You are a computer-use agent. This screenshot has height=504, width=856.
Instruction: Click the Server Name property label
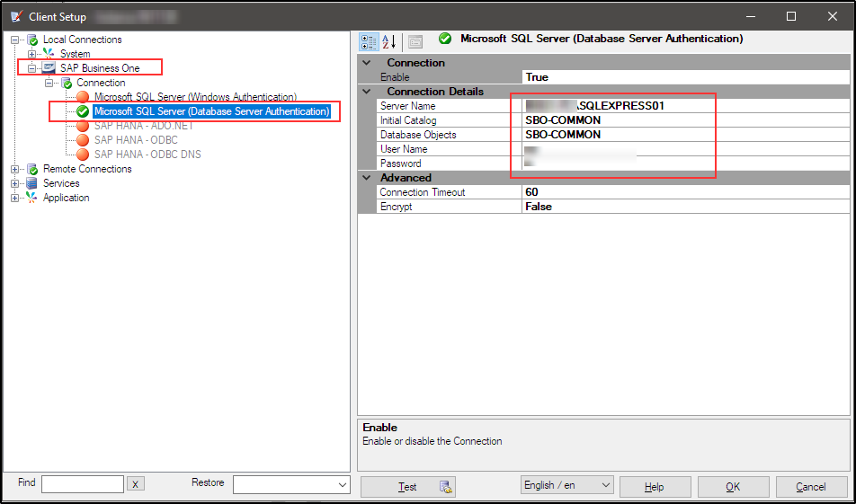[407, 106]
